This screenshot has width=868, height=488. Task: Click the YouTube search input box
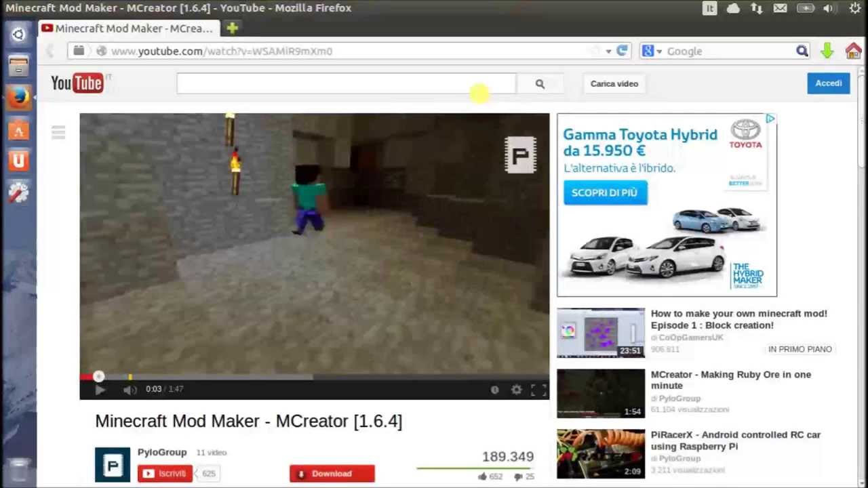[x=346, y=83]
